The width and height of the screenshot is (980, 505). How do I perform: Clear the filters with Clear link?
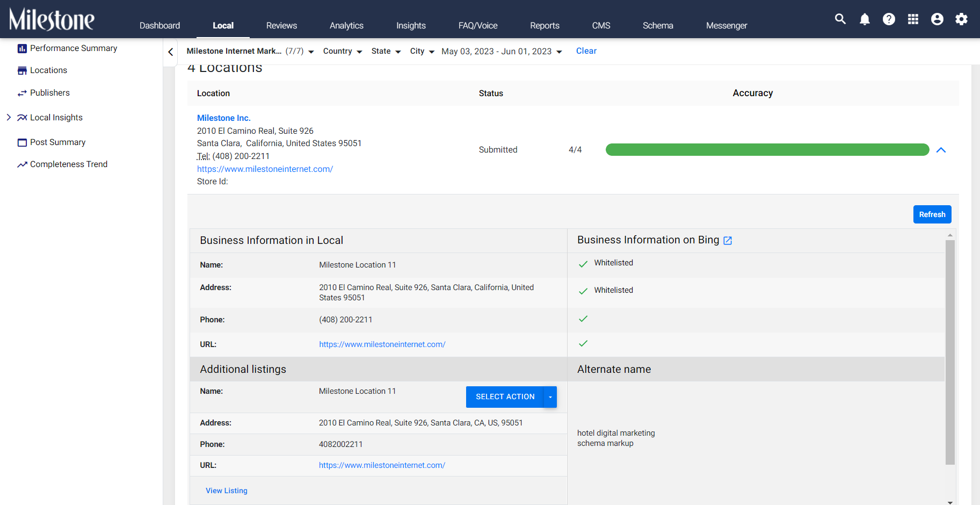point(586,51)
